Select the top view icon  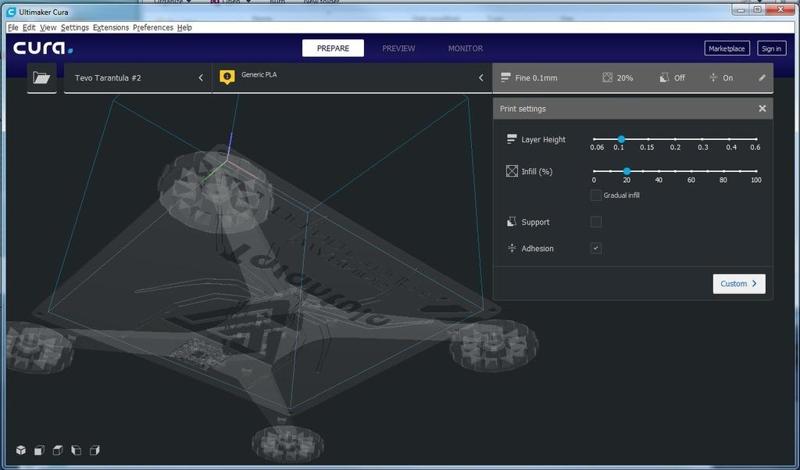(58, 450)
